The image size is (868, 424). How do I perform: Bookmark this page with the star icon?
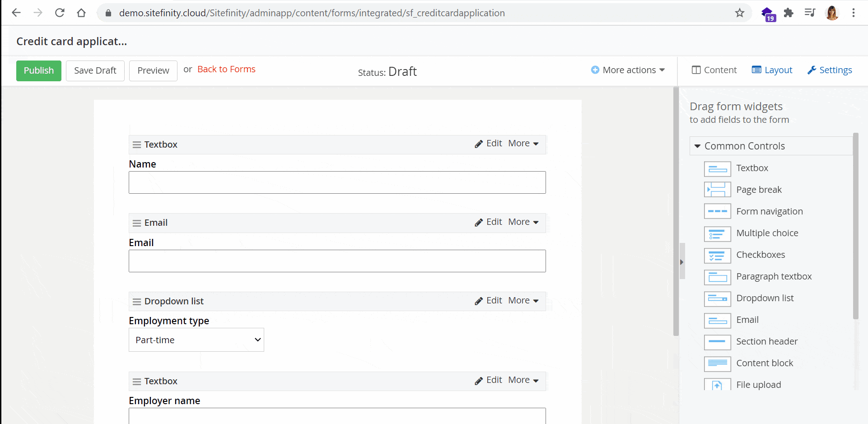[739, 13]
